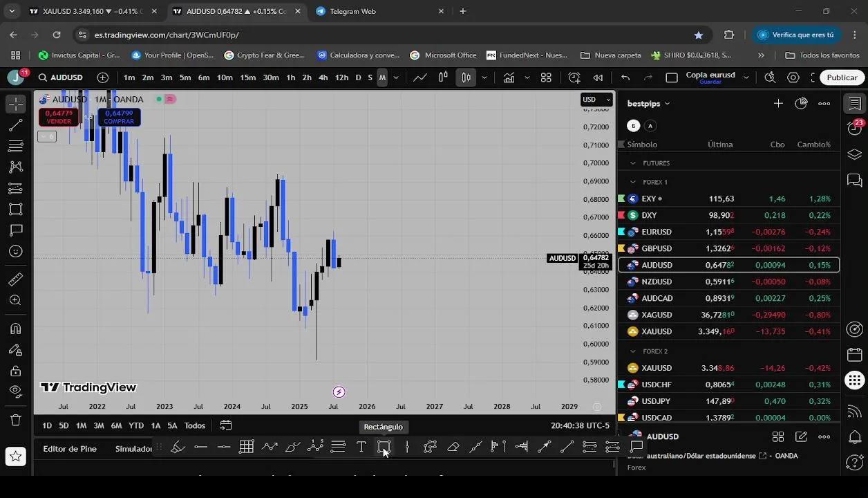
Task: Open the crosshair cursor tool in left sidebar
Action: tap(15, 104)
